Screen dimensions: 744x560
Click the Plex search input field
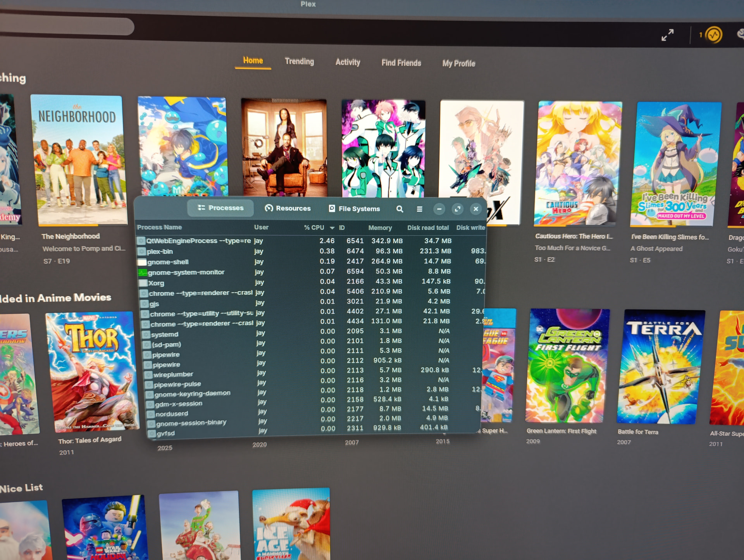pyautogui.click(x=66, y=27)
